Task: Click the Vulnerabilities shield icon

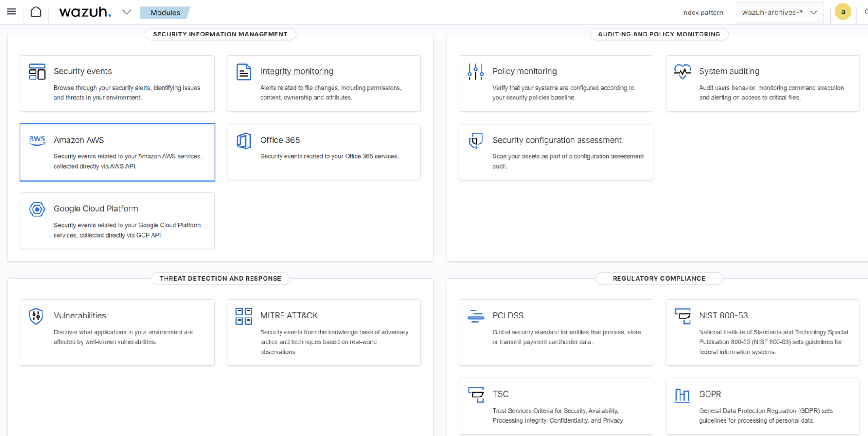Action: click(x=36, y=316)
